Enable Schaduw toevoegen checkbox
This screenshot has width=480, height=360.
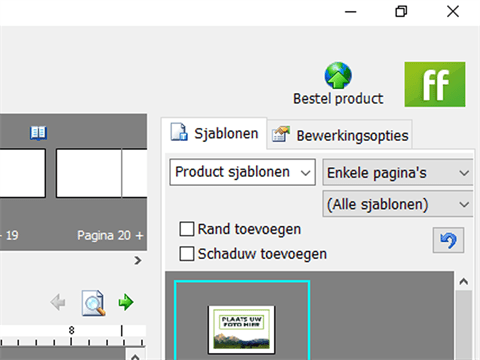(x=187, y=254)
